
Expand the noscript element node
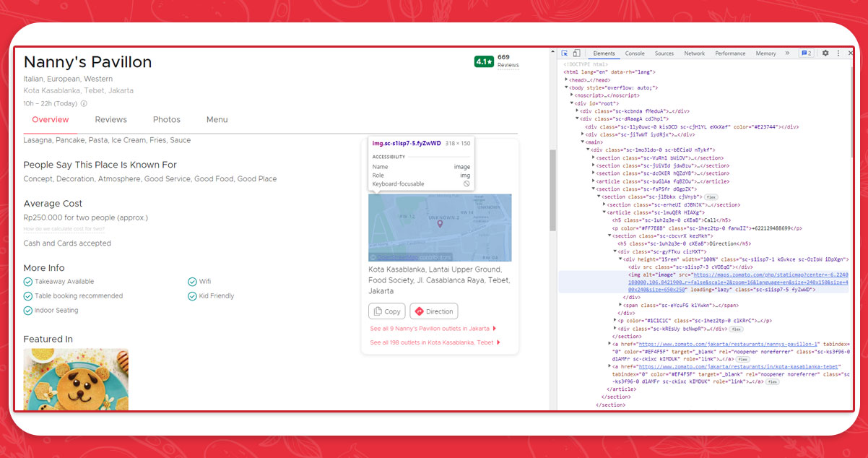[x=572, y=95]
